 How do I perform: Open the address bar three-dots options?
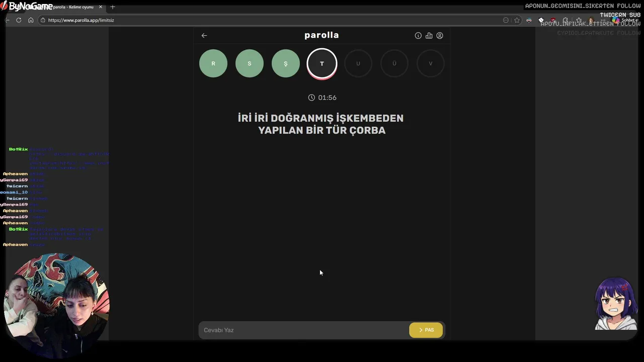pos(506,20)
